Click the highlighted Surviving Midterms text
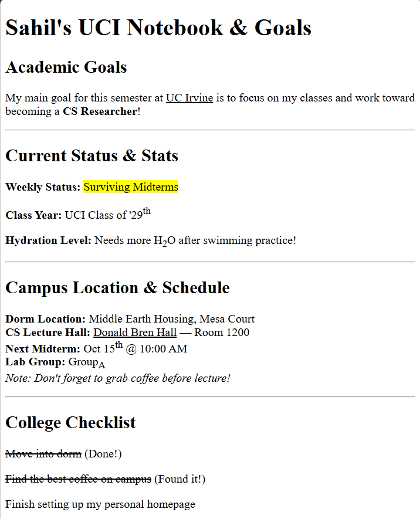 pyautogui.click(x=131, y=186)
